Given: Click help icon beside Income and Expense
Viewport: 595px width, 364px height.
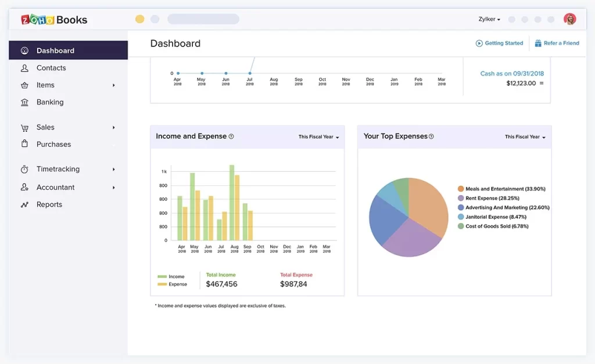Looking at the screenshot, I should coord(231,136).
